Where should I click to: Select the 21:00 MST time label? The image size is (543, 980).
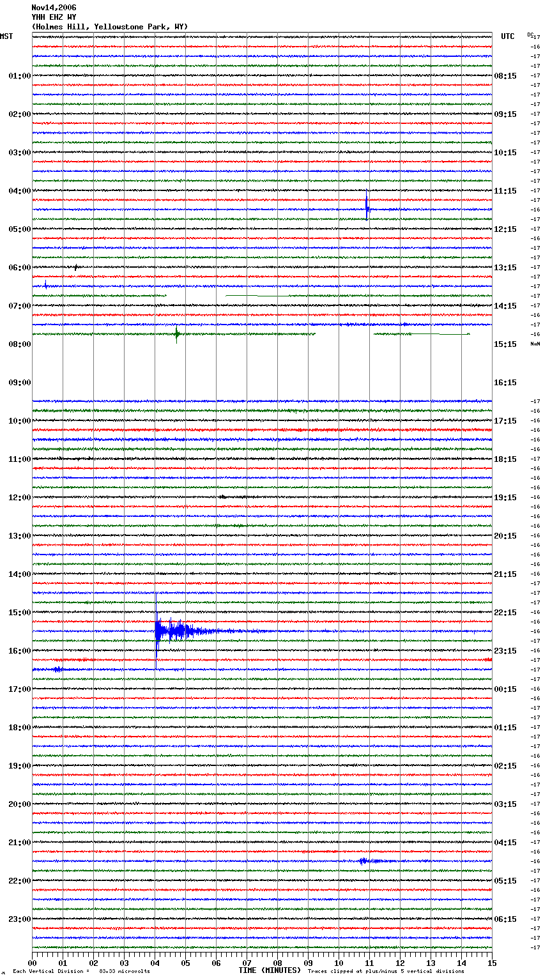point(20,843)
